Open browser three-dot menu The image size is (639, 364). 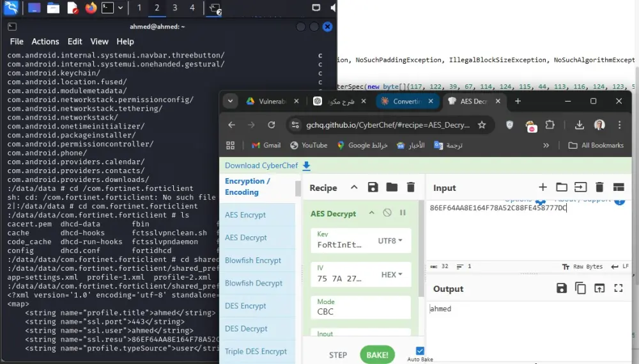(619, 125)
